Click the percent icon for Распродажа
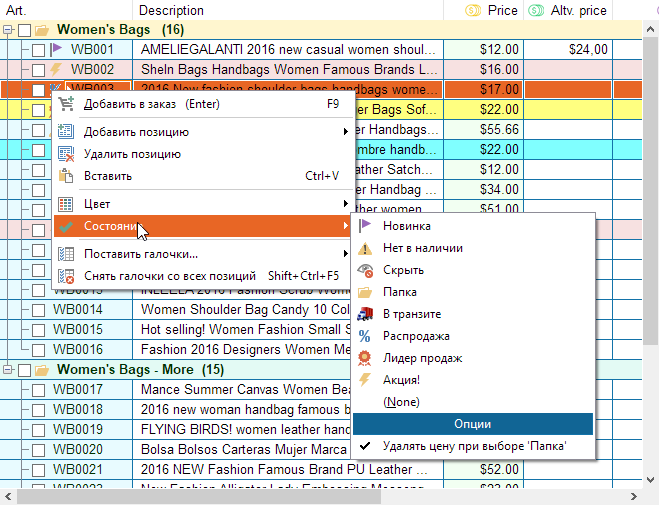The width and height of the screenshot is (659, 505). click(364, 336)
